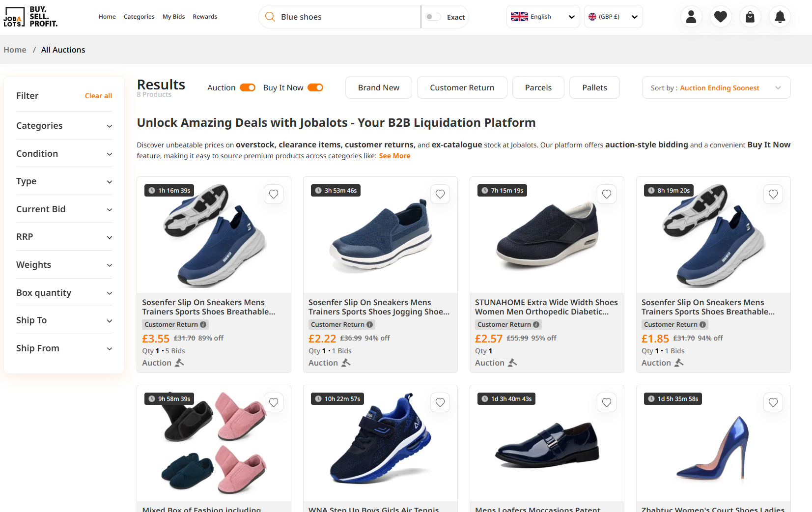The image size is (812, 512).
Task: Go to My Bids
Action: (x=174, y=17)
